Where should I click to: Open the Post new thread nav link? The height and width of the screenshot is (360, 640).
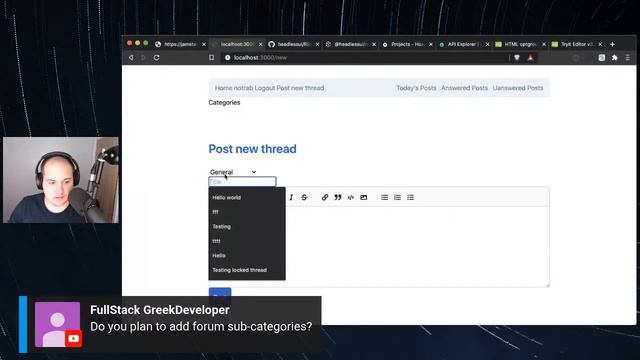(300, 88)
